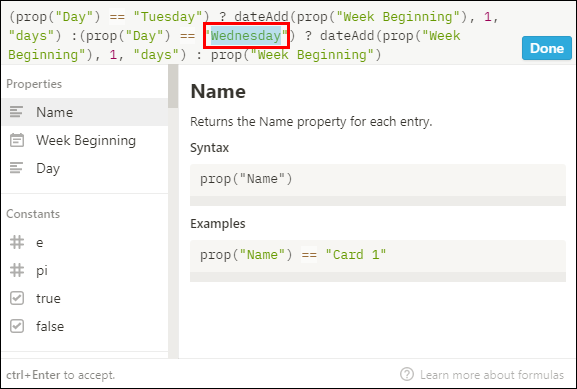This screenshot has height=389, width=577.
Task: Click the help question mark icon
Action: pos(407,374)
